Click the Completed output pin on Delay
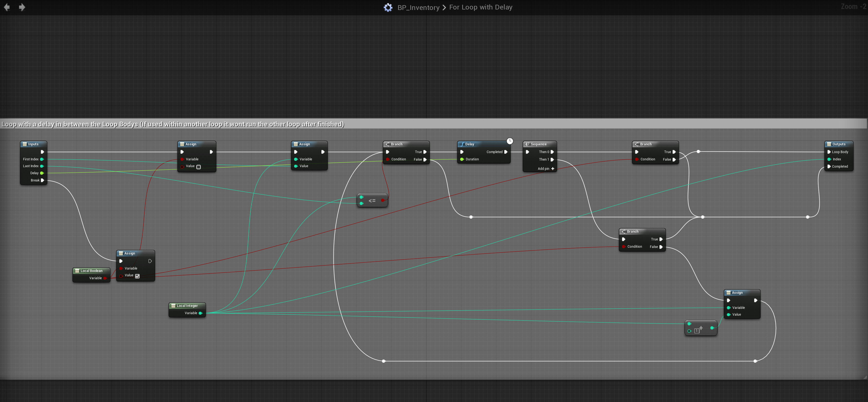Screen dimensions: 868x402 coord(506,152)
